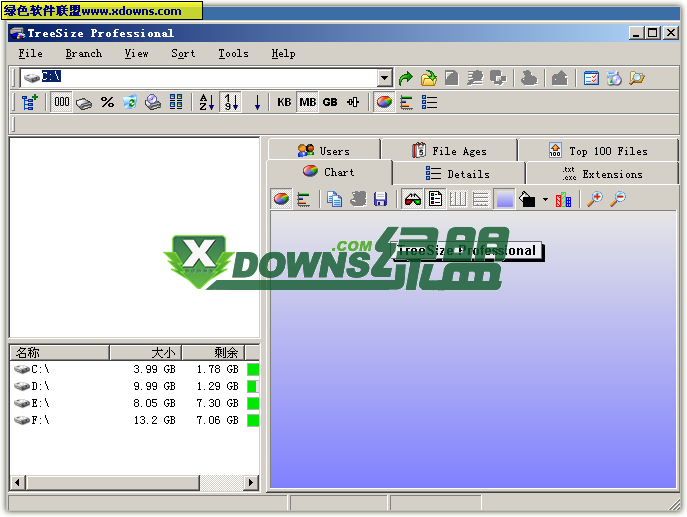This screenshot has height=517, width=687.
Task: Select pie chart in chart toolbar
Action: coord(281,199)
